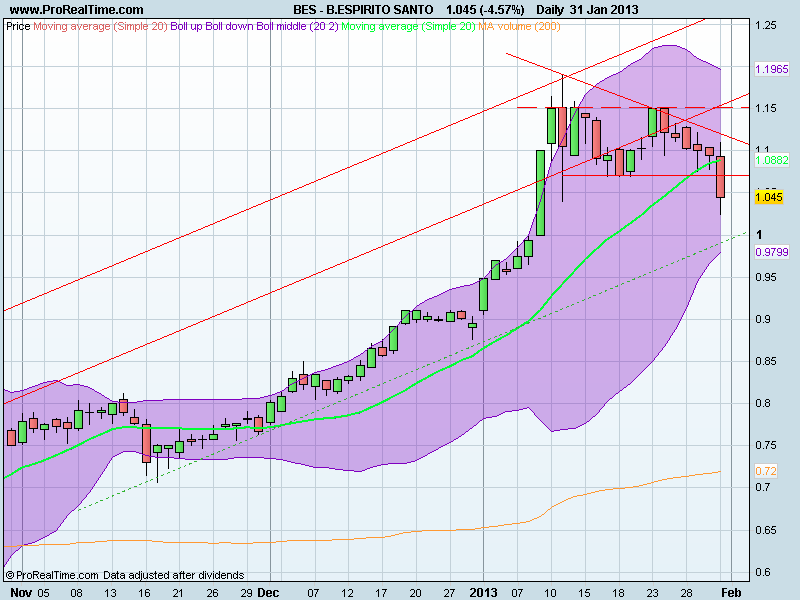
Task: Click the 17 date axis label
Action: pos(381,592)
